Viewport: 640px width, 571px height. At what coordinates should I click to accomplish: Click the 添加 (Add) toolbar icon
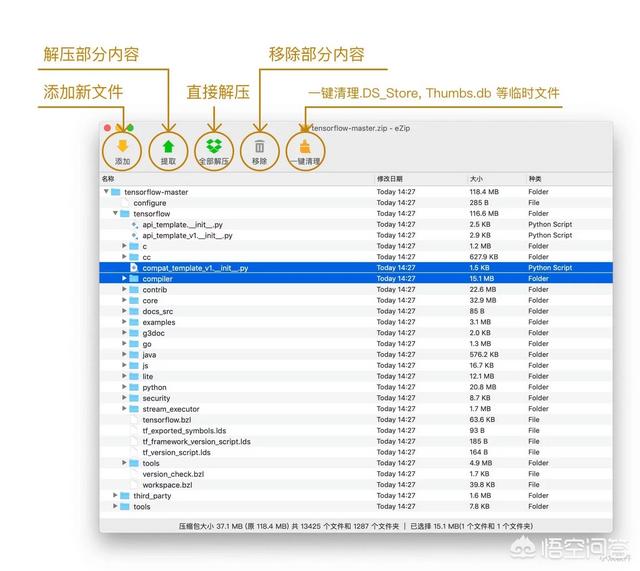click(122, 146)
